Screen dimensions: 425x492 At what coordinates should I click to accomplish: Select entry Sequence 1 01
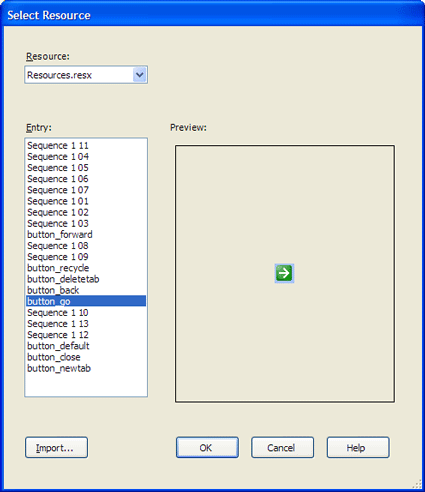pyautogui.click(x=86, y=201)
